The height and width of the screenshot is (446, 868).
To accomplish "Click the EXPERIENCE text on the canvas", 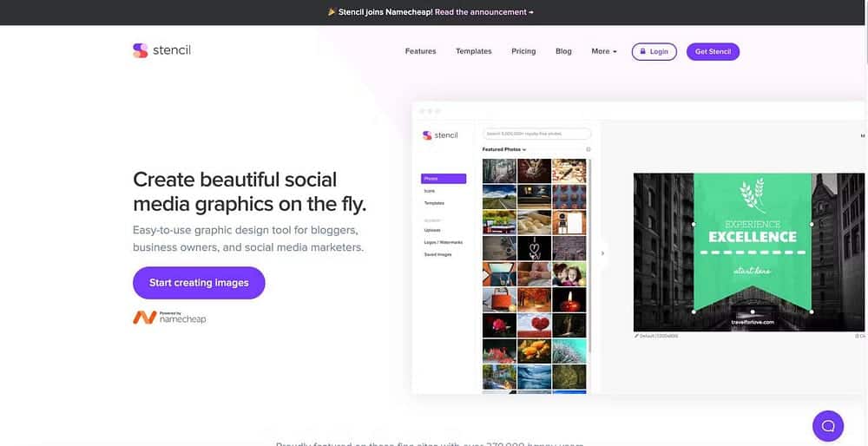I will pyautogui.click(x=753, y=224).
